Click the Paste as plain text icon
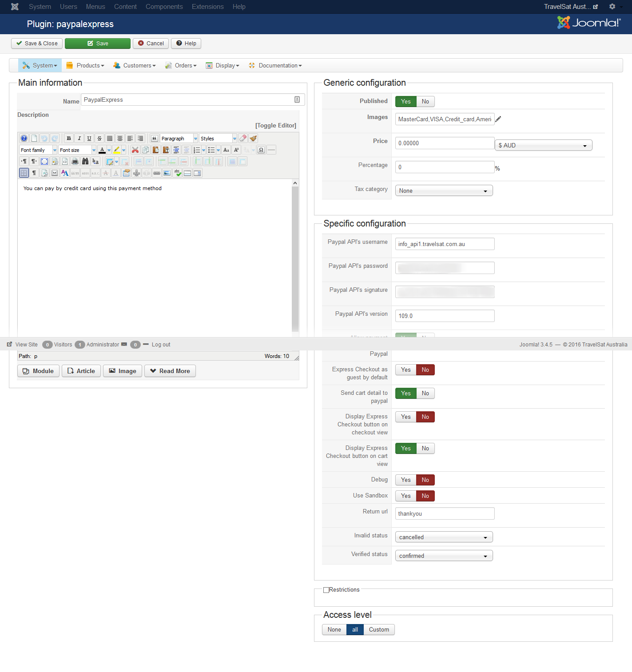The width and height of the screenshot is (632, 672). coord(166,150)
